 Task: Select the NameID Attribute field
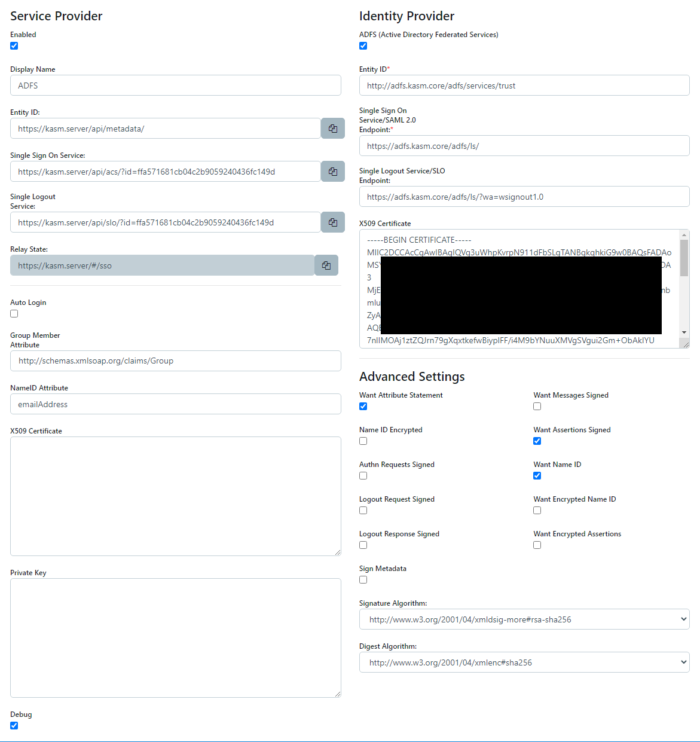pos(175,404)
